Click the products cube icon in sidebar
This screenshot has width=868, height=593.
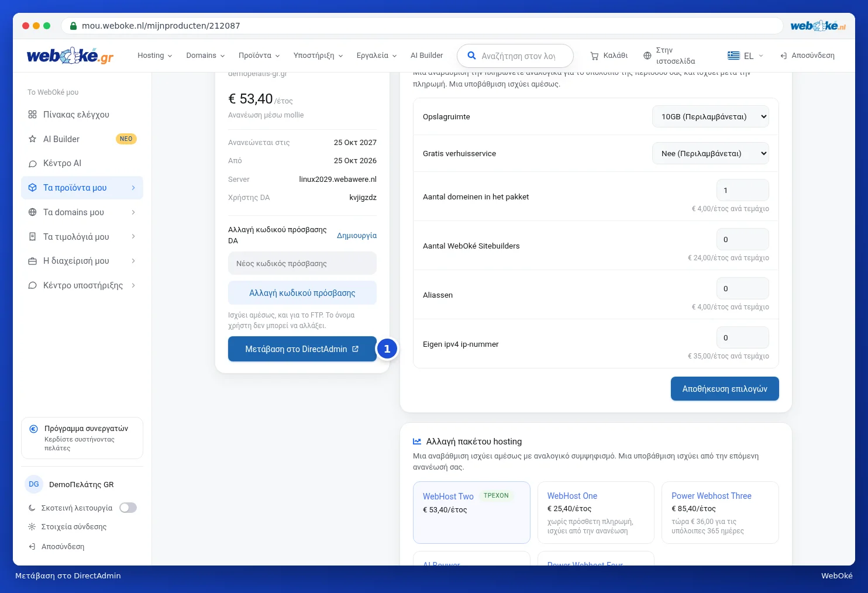click(33, 188)
